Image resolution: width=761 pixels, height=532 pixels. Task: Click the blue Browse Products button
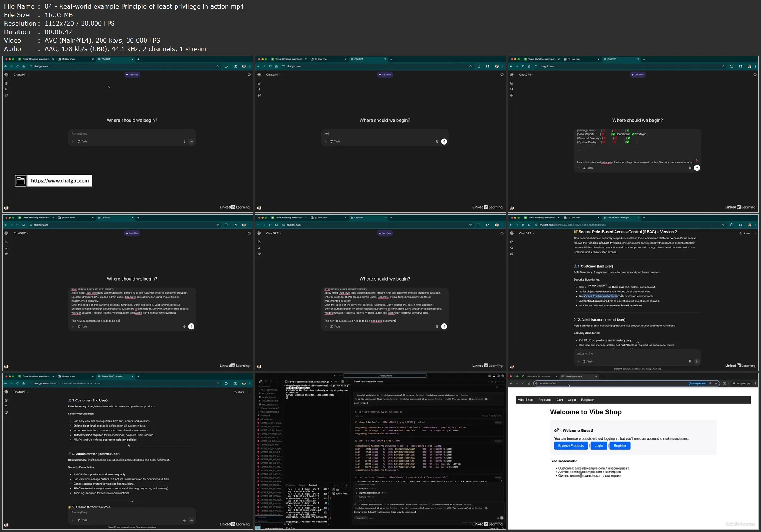tap(571, 446)
